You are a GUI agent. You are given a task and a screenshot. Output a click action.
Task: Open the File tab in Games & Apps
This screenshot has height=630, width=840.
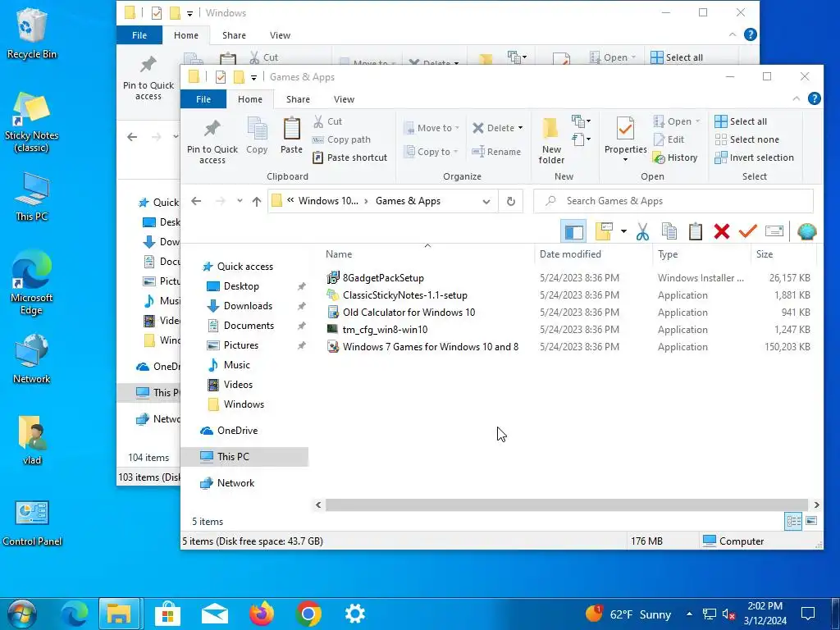203,99
